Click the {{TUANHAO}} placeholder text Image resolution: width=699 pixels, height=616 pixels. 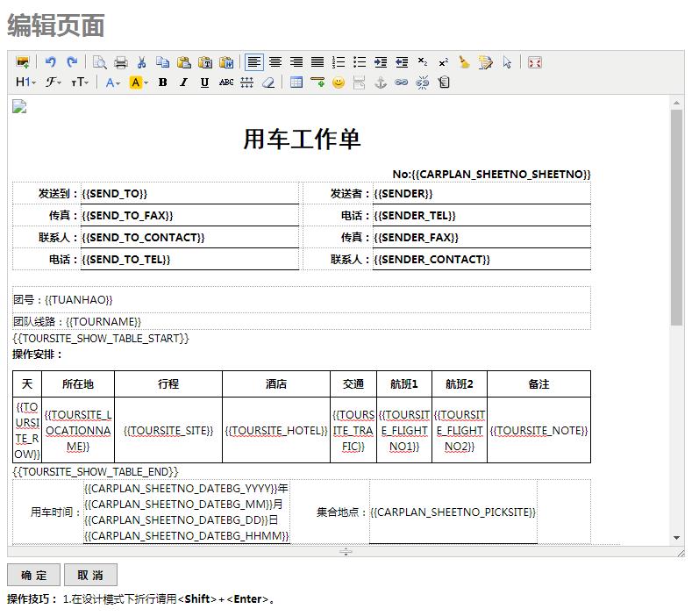[x=78, y=300]
